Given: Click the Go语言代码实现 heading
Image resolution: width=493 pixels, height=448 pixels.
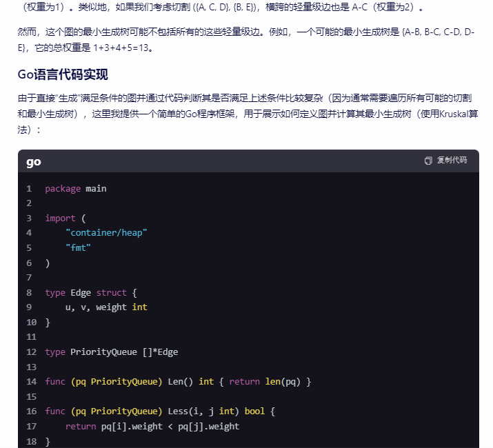Looking at the screenshot, I should (63, 74).
